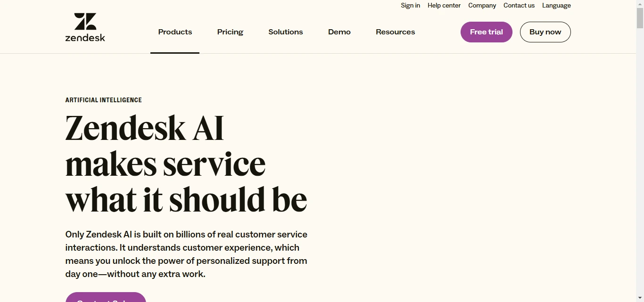Screen dimensions: 644x302
Task: Select the Company menu item
Action: (x=482, y=5)
